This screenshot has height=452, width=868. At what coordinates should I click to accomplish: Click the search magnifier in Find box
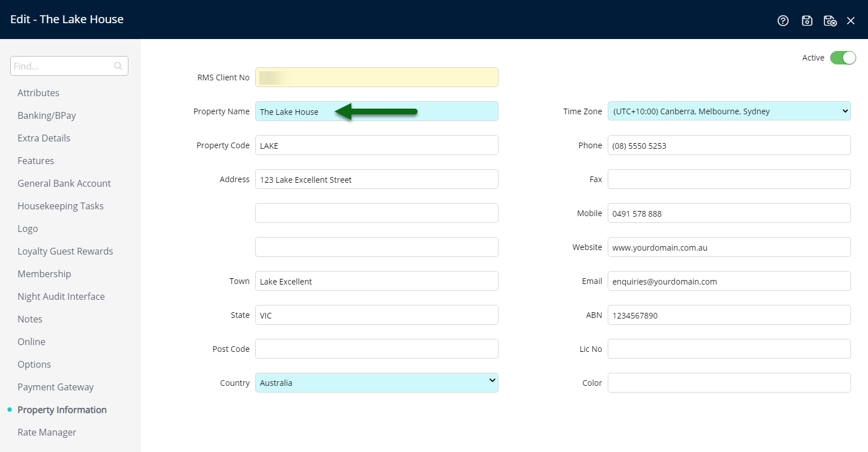(118, 66)
